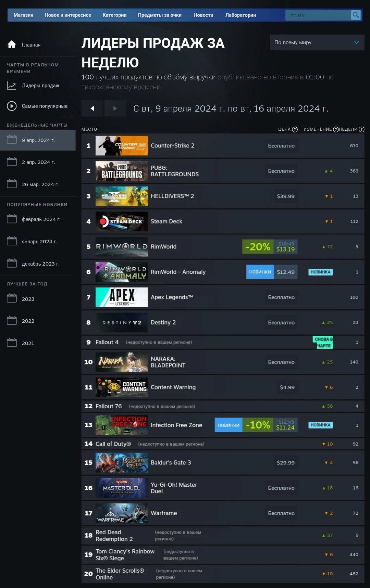Open the Yu-Gi-Oh! Master Duel capsule image

(x=122, y=488)
